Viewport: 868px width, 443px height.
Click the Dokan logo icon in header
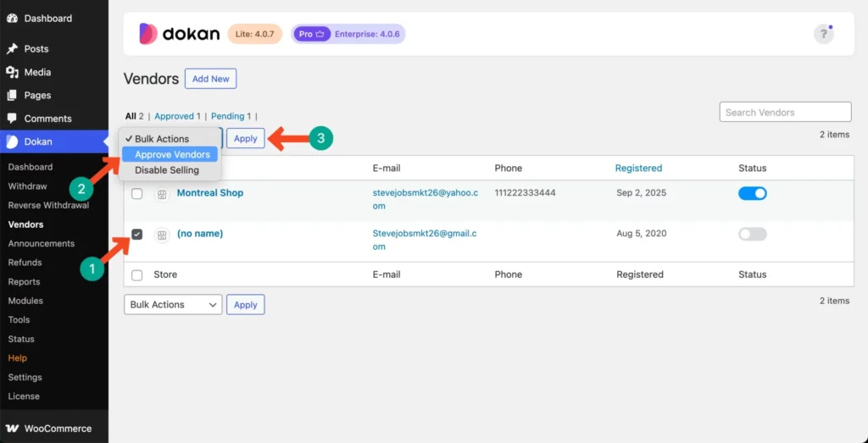(x=148, y=34)
